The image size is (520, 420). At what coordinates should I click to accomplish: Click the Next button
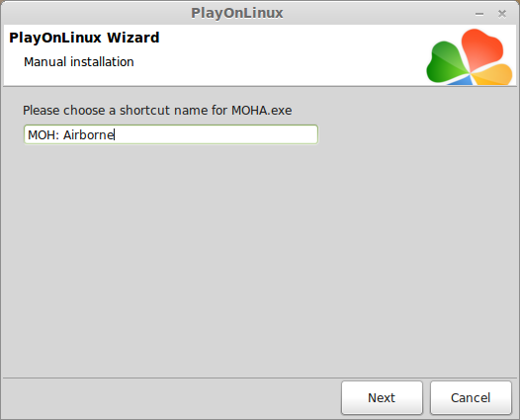[382, 397]
